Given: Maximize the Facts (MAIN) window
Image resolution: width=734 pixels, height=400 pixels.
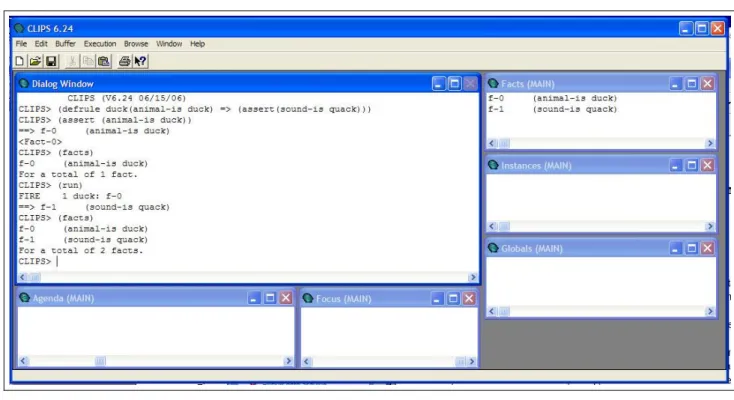Looking at the screenshot, I should pyautogui.click(x=691, y=84).
